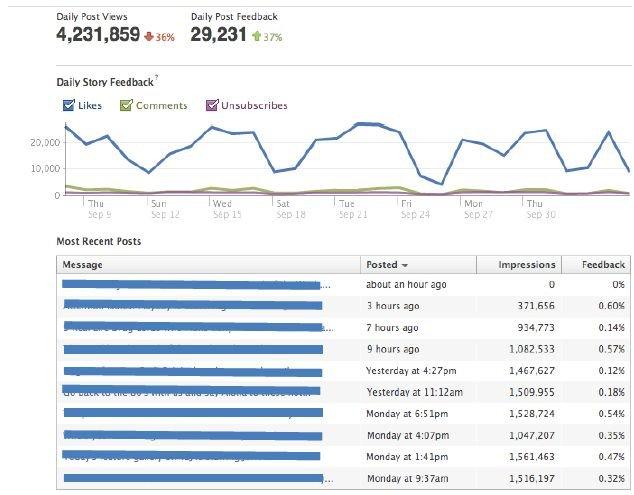The width and height of the screenshot is (634, 495).
Task: Click the Fri Sep 24 chart axis label
Action: tap(415, 209)
